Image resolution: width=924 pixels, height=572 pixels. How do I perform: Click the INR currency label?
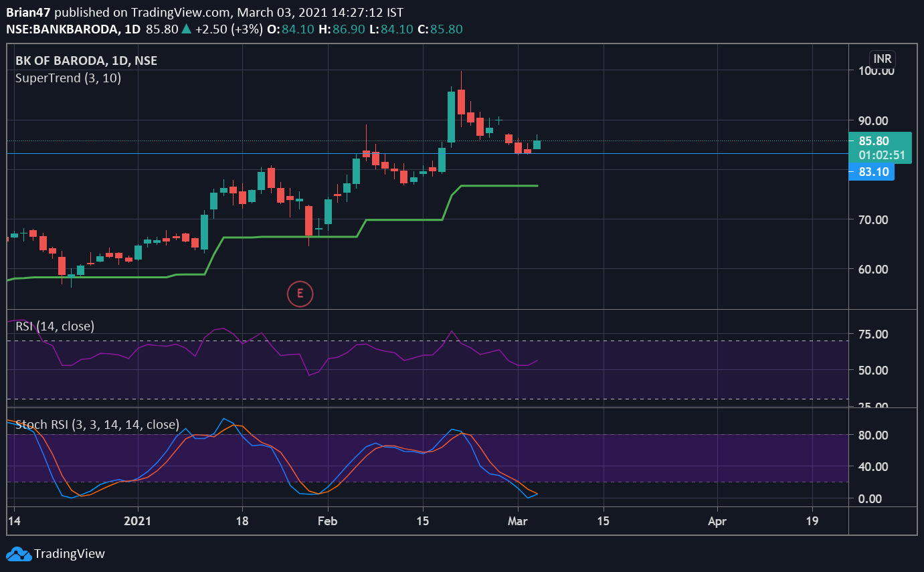(x=882, y=59)
